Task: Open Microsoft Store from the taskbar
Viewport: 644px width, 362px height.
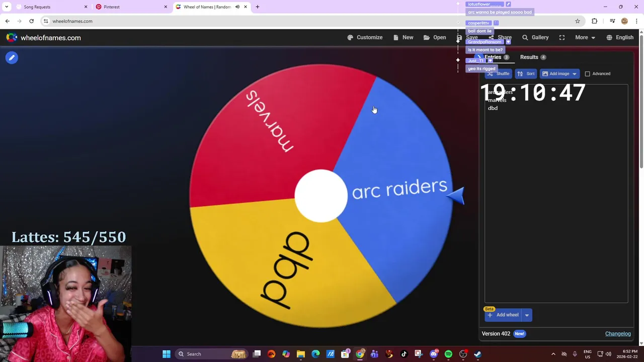Action: pyautogui.click(x=345, y=354)
